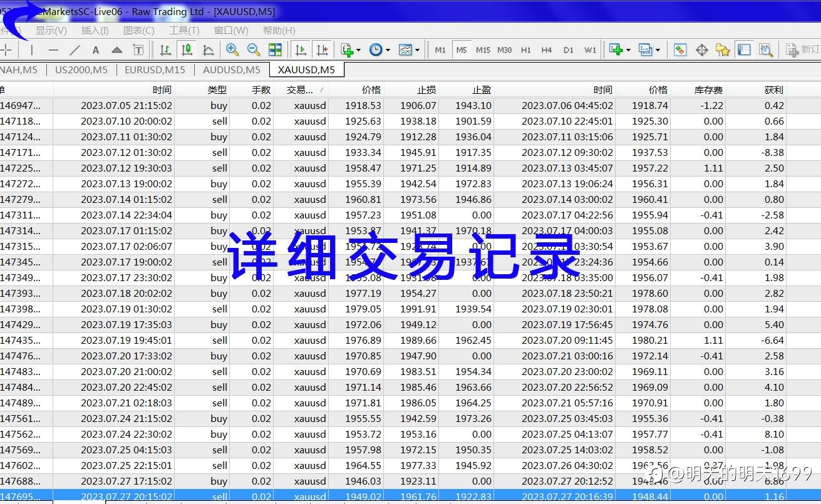Sort by the 止损 column header

click(x=411, y=90)
